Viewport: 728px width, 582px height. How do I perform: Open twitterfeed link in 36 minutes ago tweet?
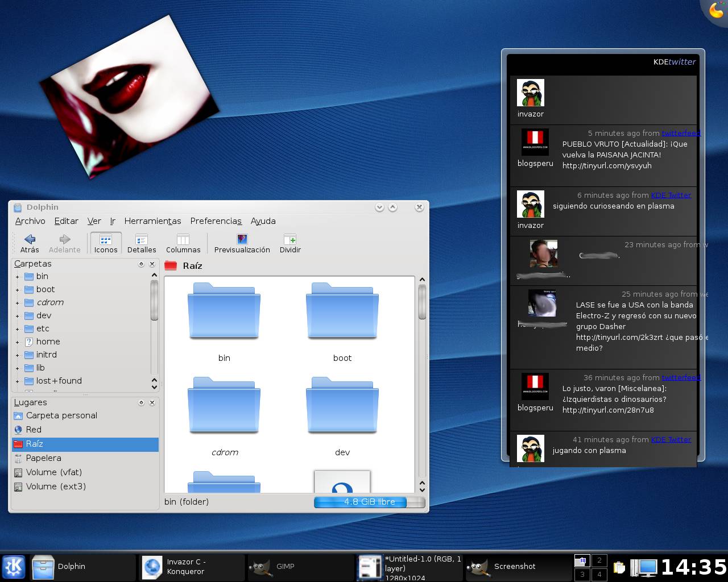(x=681, y=377)
